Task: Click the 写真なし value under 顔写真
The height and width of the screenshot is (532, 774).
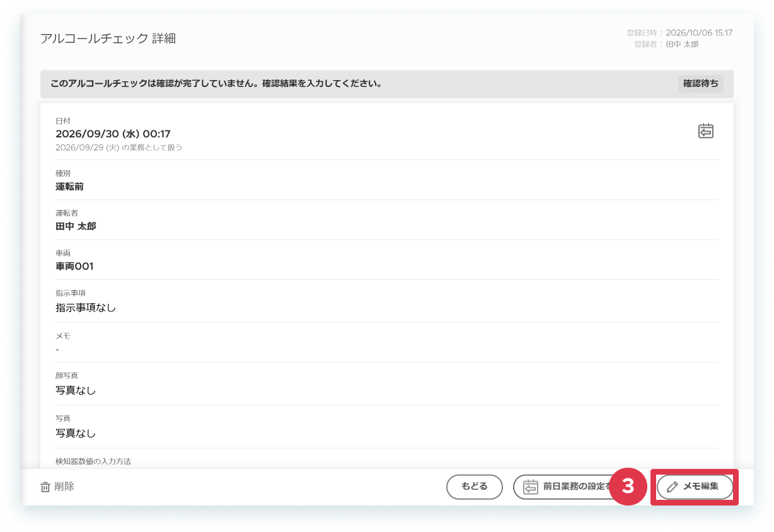Action: [x=76, y=390]
